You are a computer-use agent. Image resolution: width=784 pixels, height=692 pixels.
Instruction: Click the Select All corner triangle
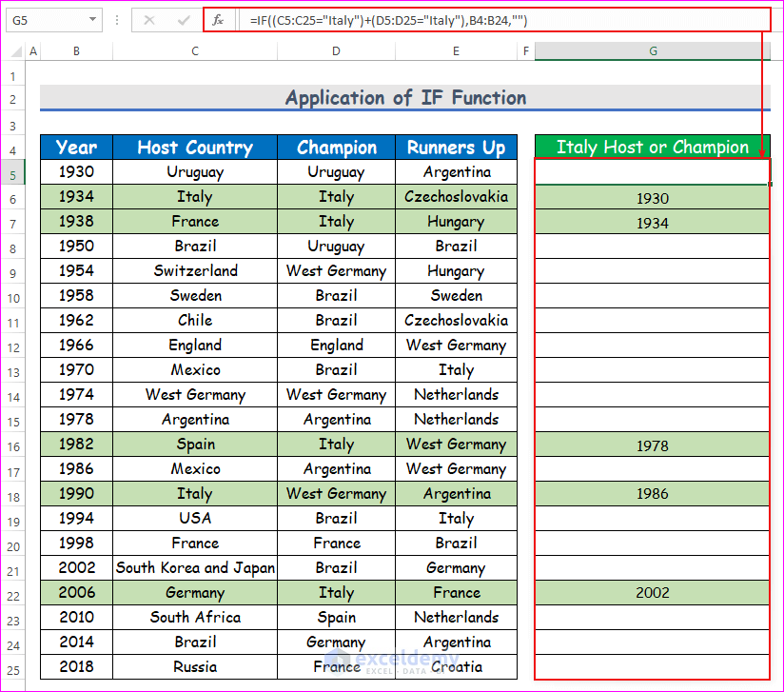tap(16, 51)
